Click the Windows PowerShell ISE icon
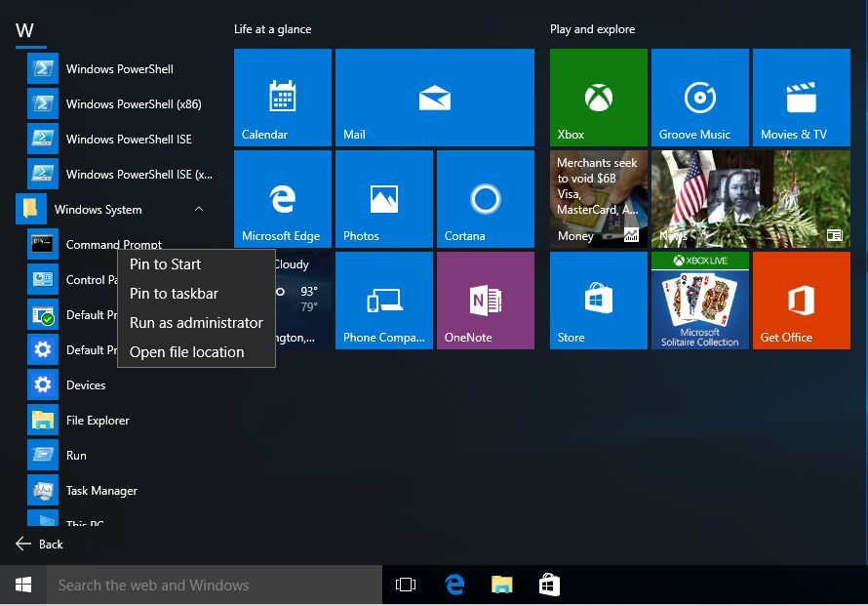 pyautogui.click(x=43, y=139)
